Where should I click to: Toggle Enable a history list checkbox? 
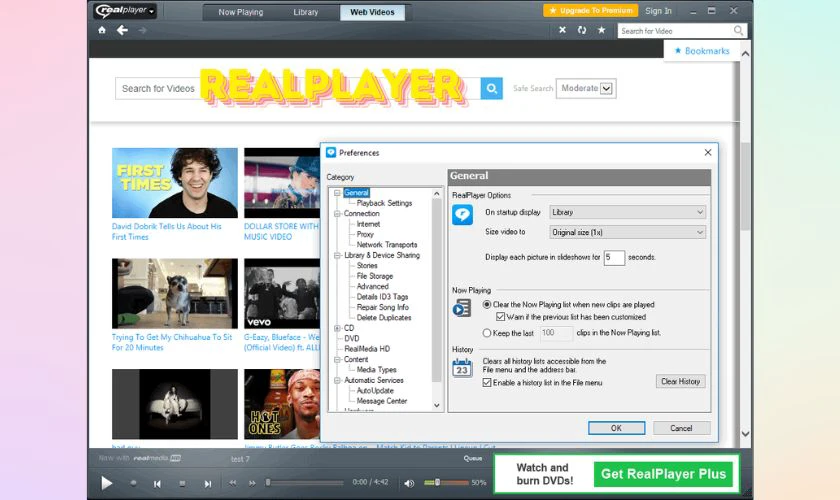click(486, 383)
